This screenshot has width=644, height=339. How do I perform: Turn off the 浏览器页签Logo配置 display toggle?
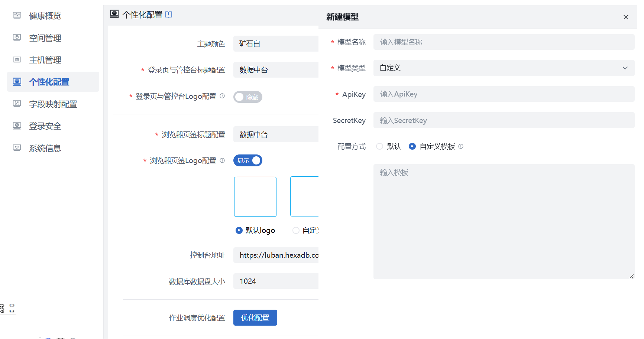click(247, 160)
